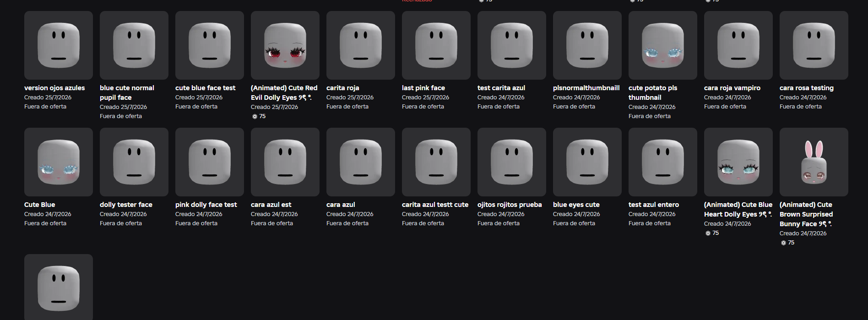
Task: Open the 'blue cute normal pupil face' thumbnail
Action: [134, 45]
